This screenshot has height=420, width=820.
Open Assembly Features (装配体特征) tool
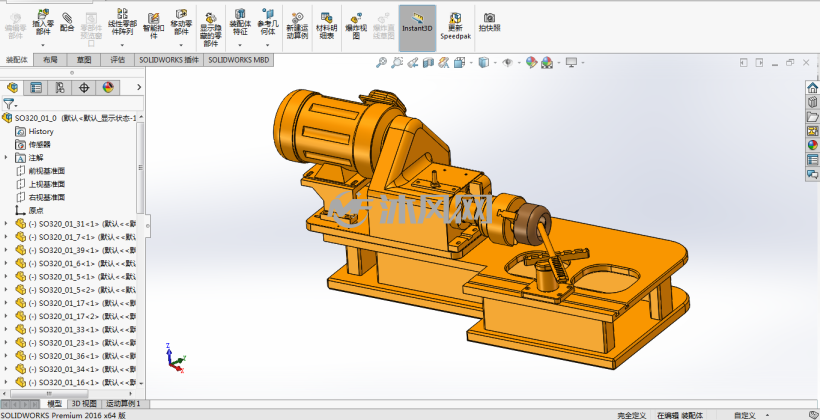pyautogui.click(x=240, y=22)
